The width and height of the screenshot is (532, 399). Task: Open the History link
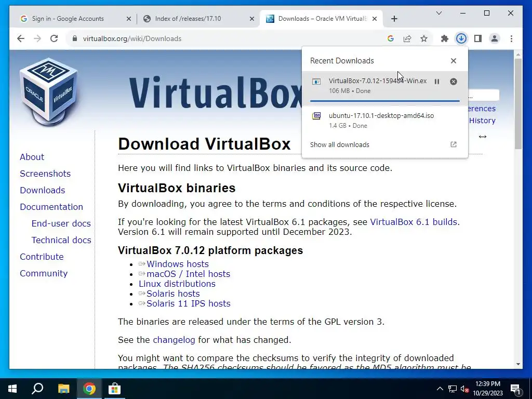482,121
